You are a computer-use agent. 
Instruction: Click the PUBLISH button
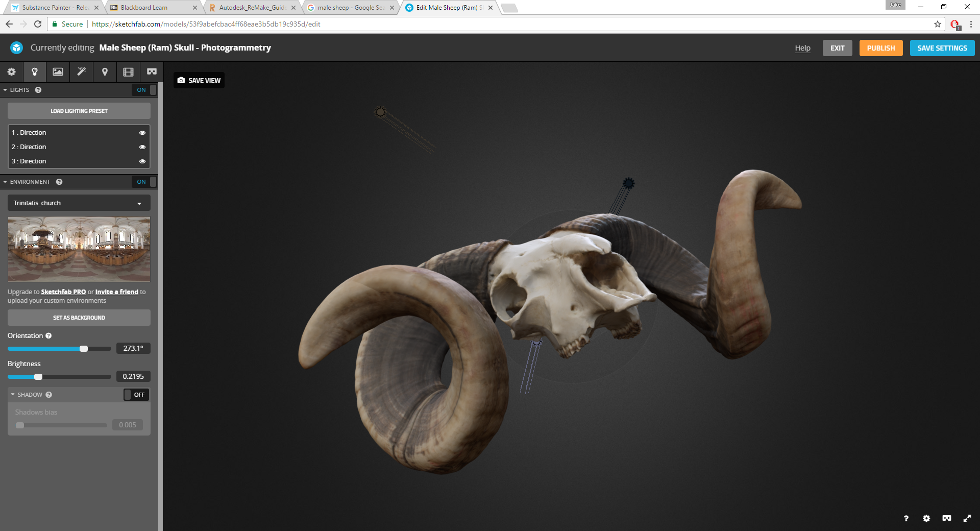[x=880, y=47]
